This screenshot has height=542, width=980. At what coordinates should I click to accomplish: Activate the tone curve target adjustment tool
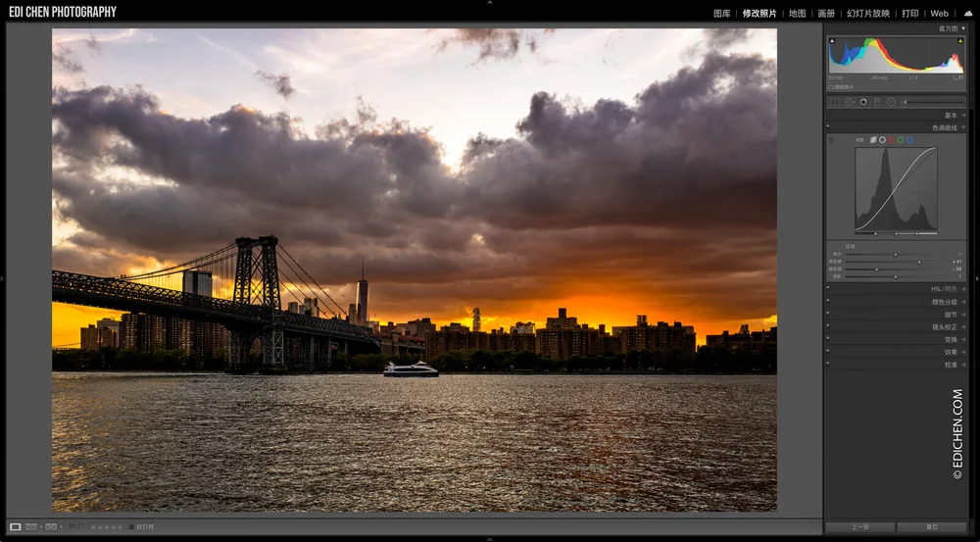(831, 140)
